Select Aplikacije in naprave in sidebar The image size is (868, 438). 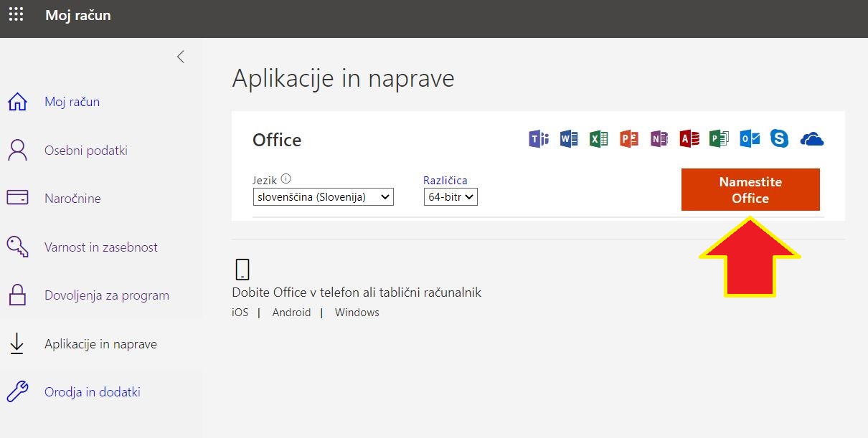(x=100, y=344)
